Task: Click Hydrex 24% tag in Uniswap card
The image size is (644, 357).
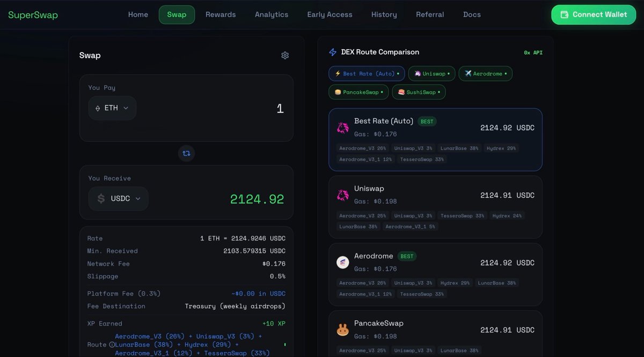Action: click(x=507, y=215)
